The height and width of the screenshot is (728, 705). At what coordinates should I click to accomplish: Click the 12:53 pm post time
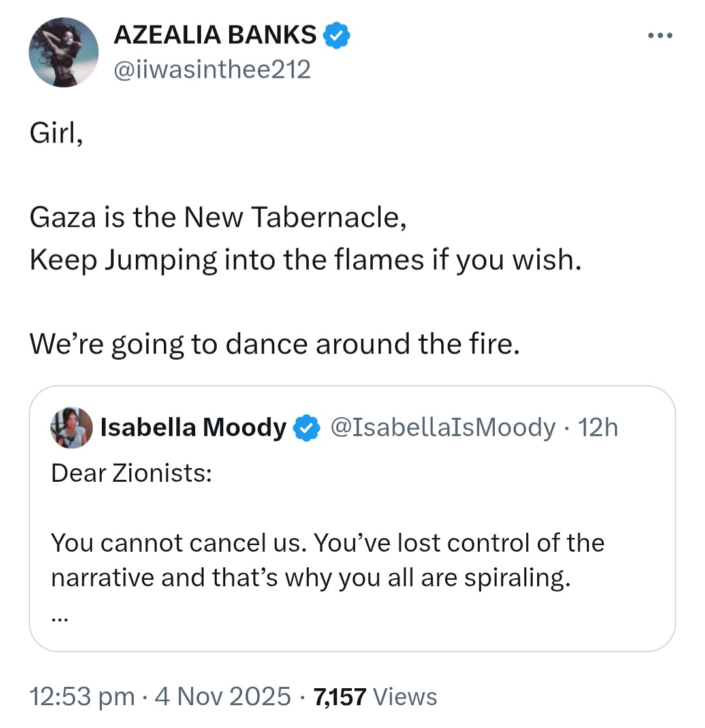[x=82, y=697]
